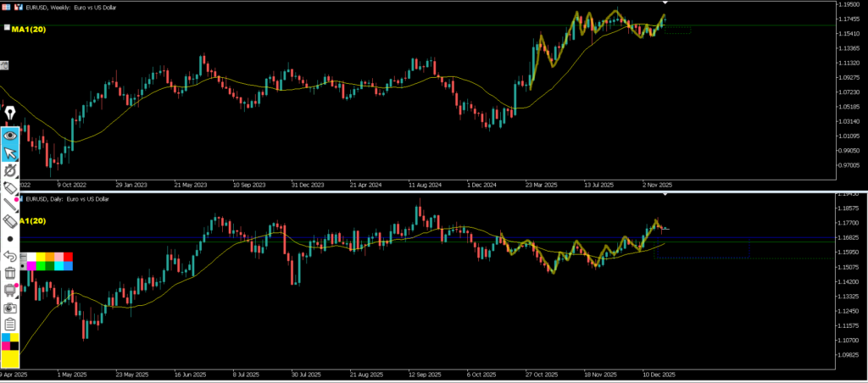This screenshot has height=383, width=868.
Task: Click the pen nib icon above the drawing toolbar
Action: [x=10, y=114]
